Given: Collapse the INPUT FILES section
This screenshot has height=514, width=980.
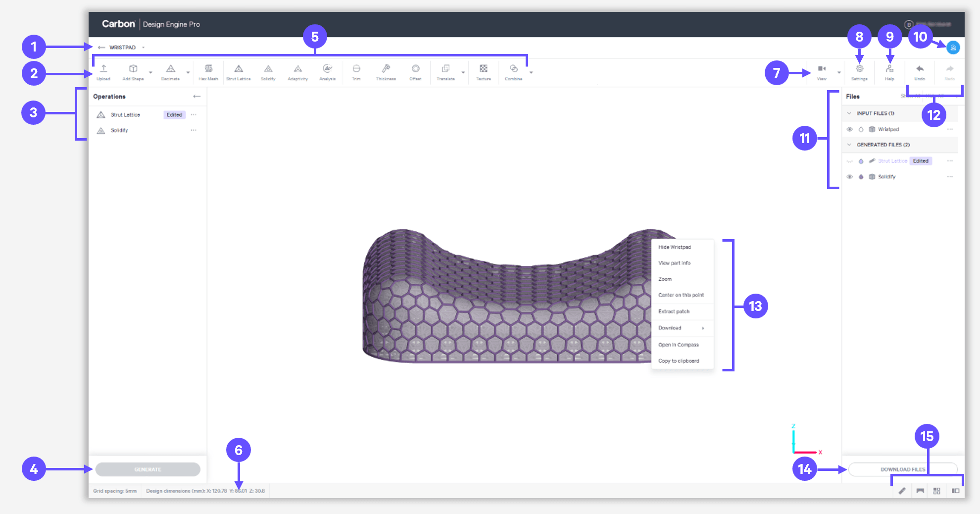Looking at the screenshot, I should pyautogui.click(x=849, y=113).
